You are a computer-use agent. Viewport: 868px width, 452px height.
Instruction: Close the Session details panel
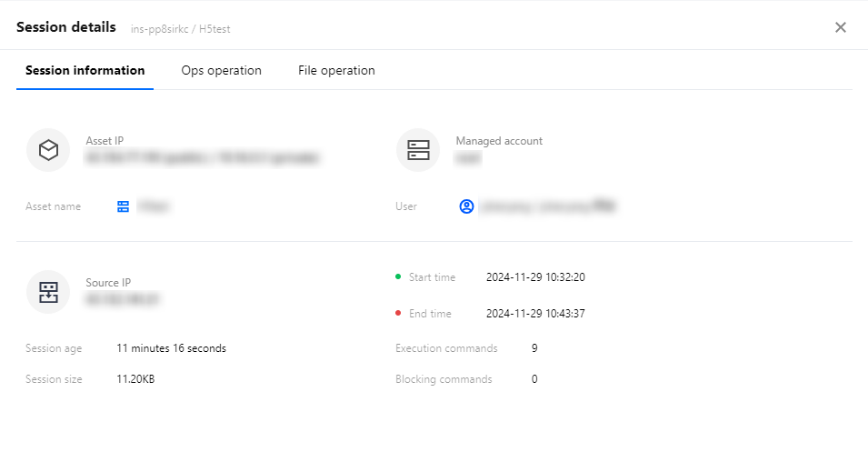coord(841,27)
